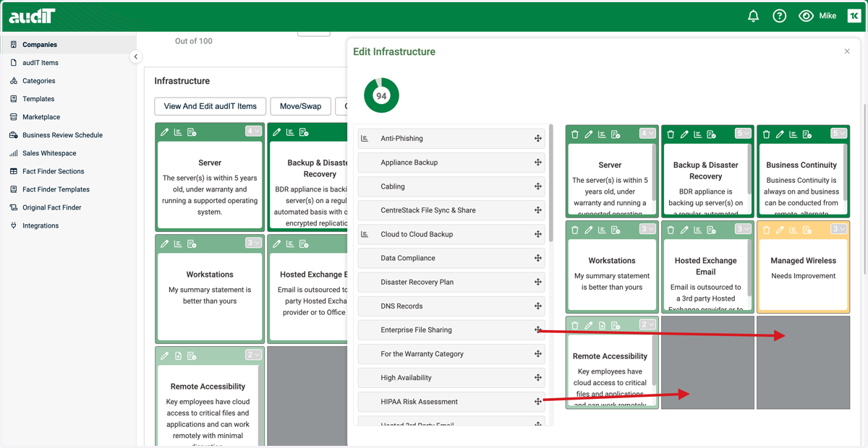Select Disaster Recovery Plan list item
The width and height of the screenshot is (868, 448).
pos(451,282)
